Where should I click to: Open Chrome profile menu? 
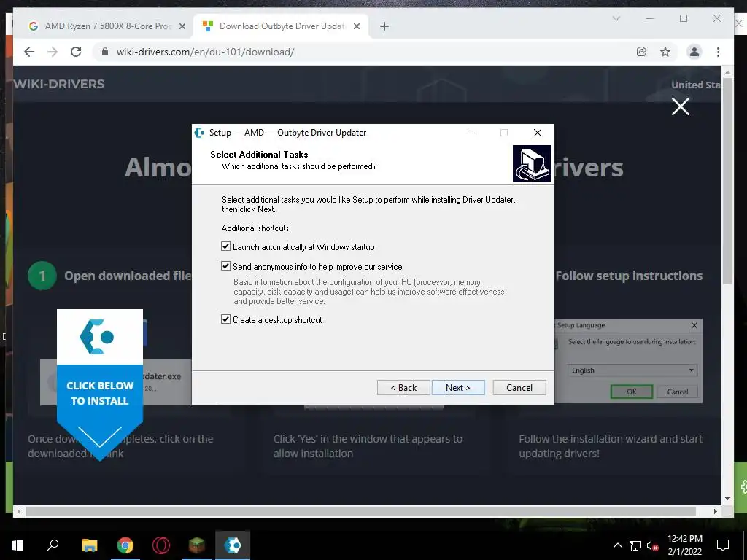click(694, 52)
